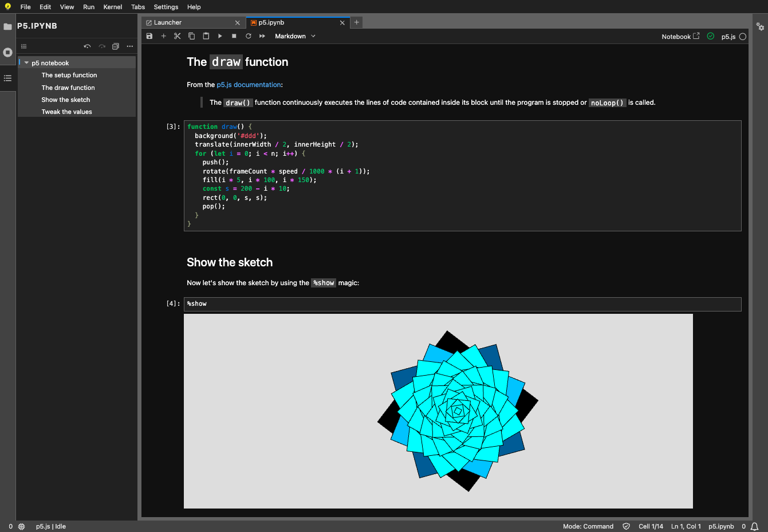Click the p5.js | Idle status text
Image resolution: width=768 pixels, height=532 pixels.
pyautogui.click(x=51, y=526)
